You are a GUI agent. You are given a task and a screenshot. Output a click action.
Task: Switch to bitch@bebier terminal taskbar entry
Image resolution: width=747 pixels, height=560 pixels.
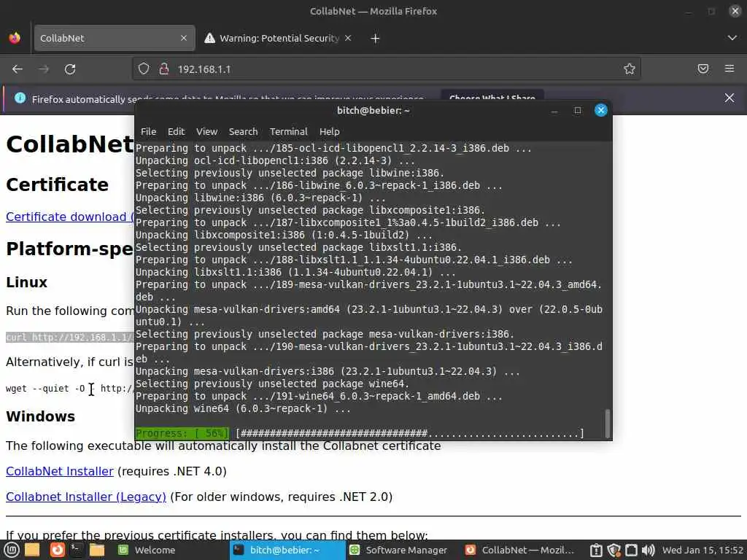[287, 550]
